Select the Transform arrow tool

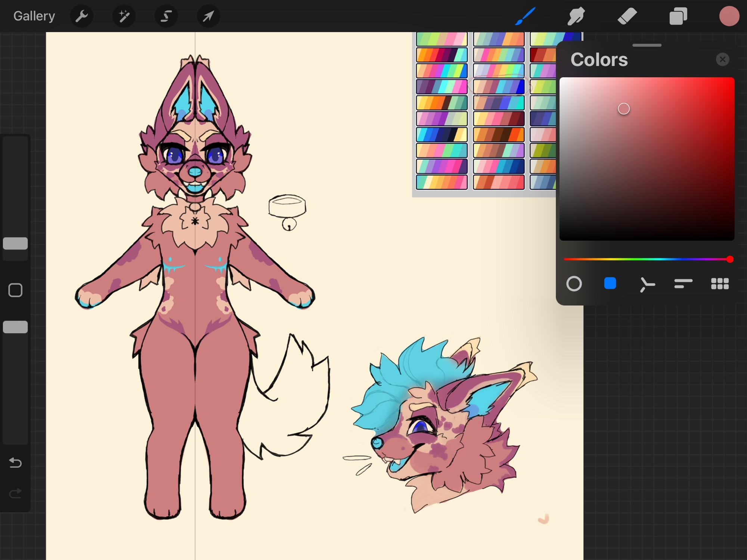pyautogui.click(x=208, y=16)
